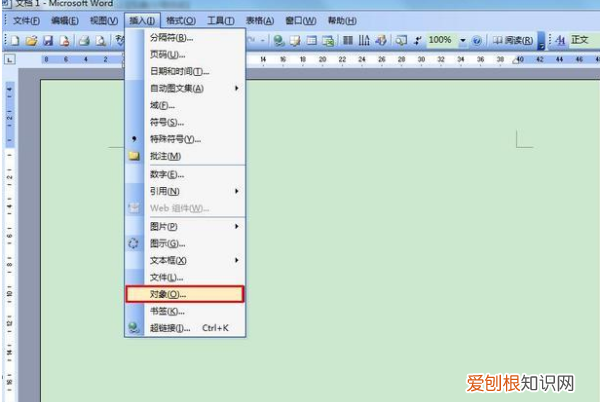The height and width of the screenshot is (402, 600).
Task: Open the redo dropdown arrow
Action: point(263,41)
